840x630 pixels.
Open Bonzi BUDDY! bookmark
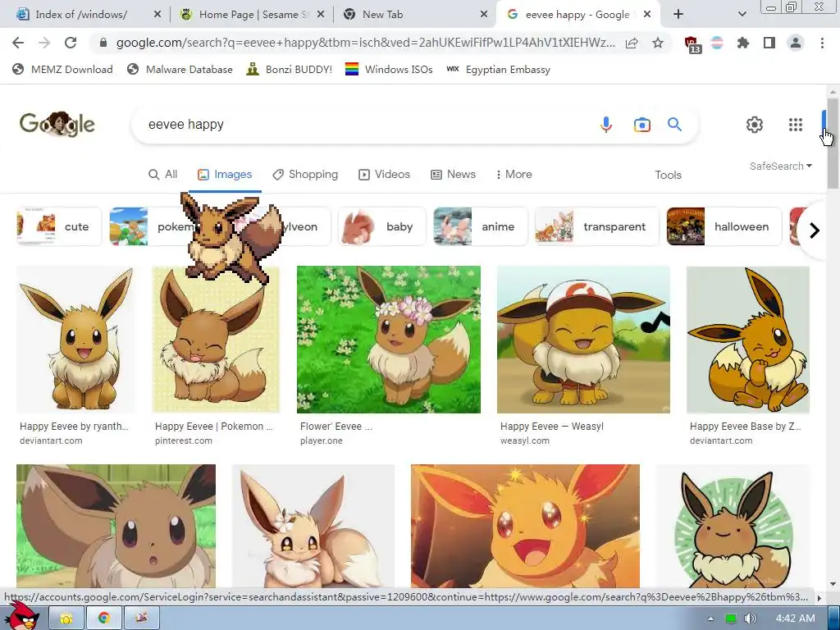[x=290, y=70]
